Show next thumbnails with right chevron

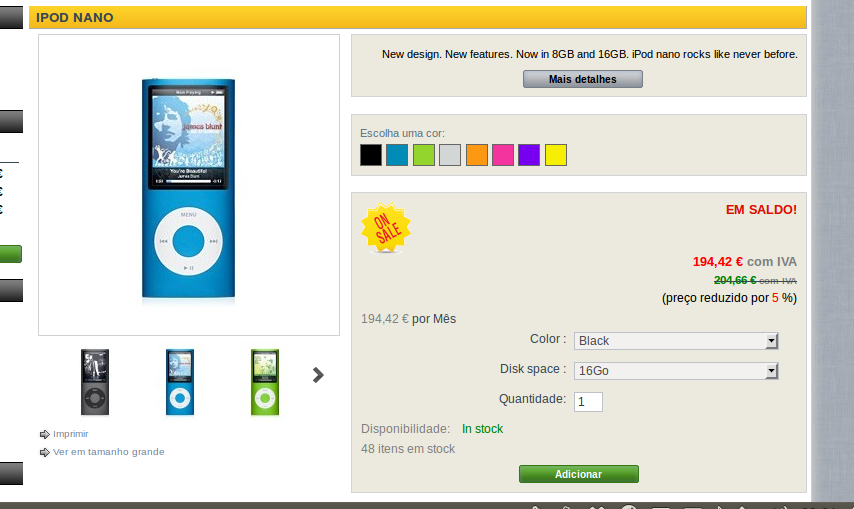(x=318, y=375)
